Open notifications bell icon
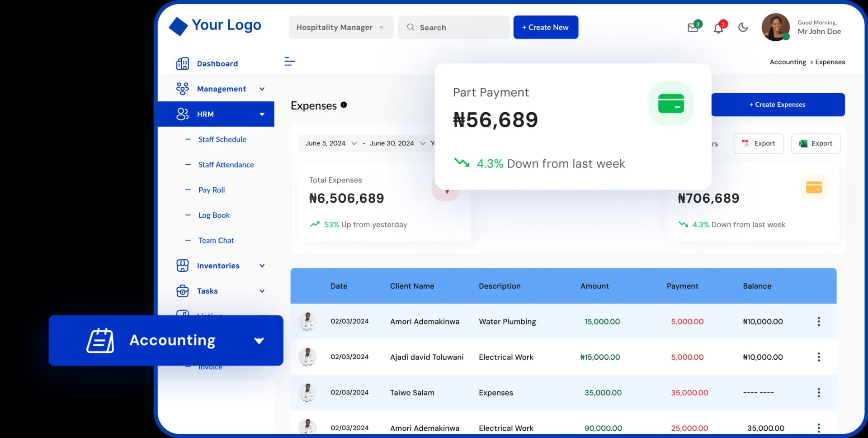Viewport: 868px width, 438px height. point(719,28)
